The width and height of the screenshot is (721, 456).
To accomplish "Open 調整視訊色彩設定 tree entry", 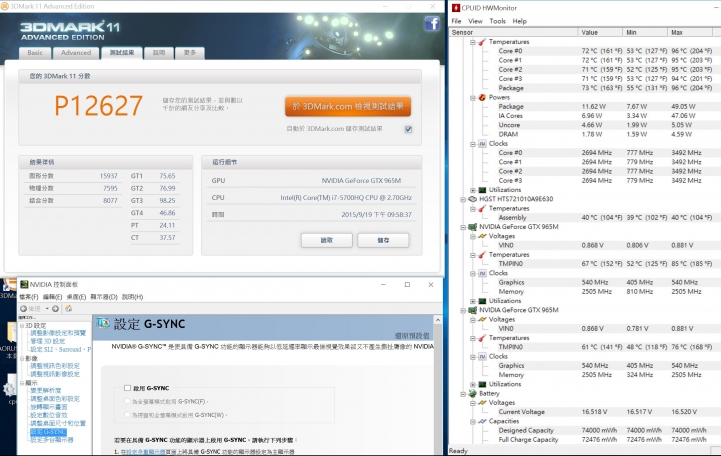I will pyautogui.click(x=55, y=366).
